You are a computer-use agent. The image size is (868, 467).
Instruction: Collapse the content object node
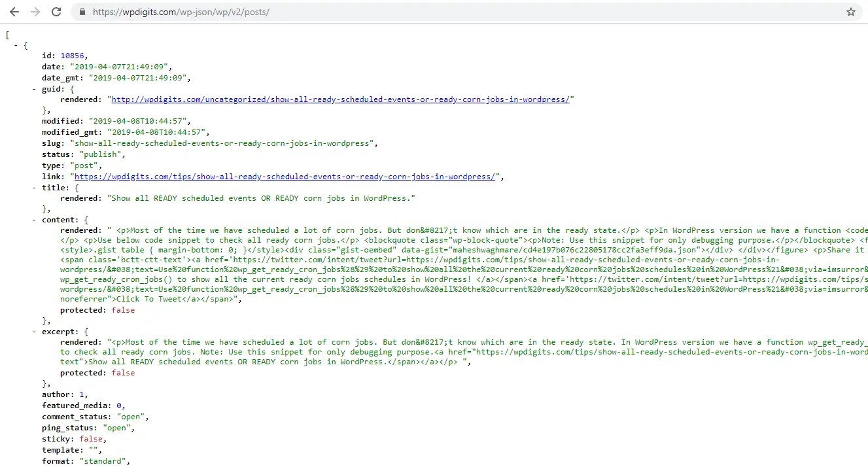33,219
